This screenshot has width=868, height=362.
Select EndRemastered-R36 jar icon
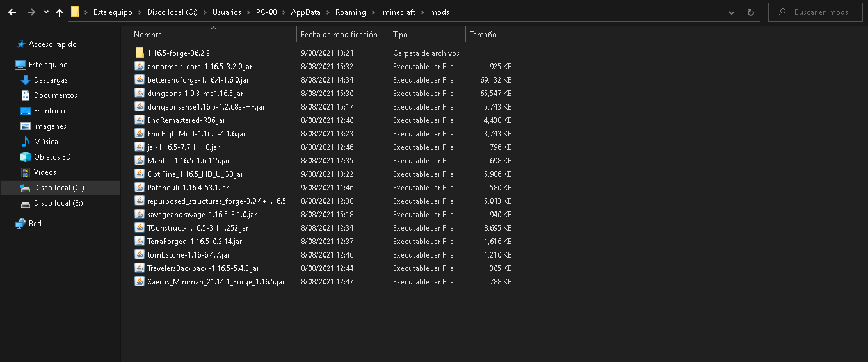click(x=140, y=120)
